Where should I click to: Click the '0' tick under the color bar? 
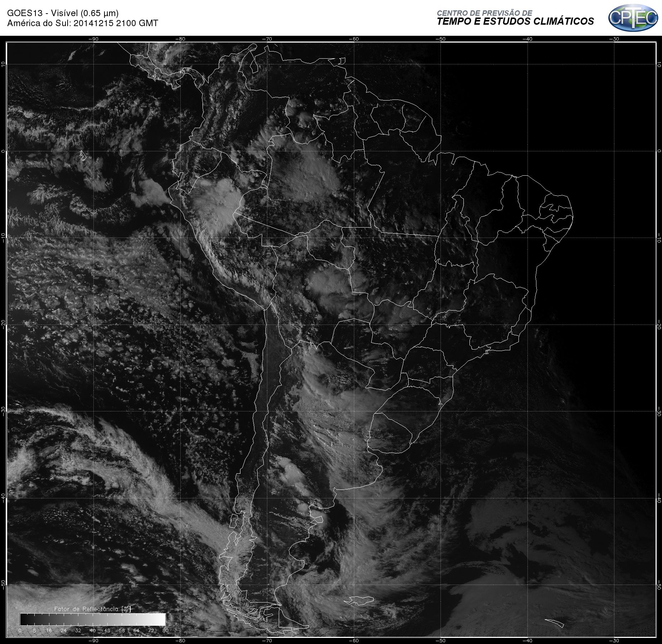[20, 630]
